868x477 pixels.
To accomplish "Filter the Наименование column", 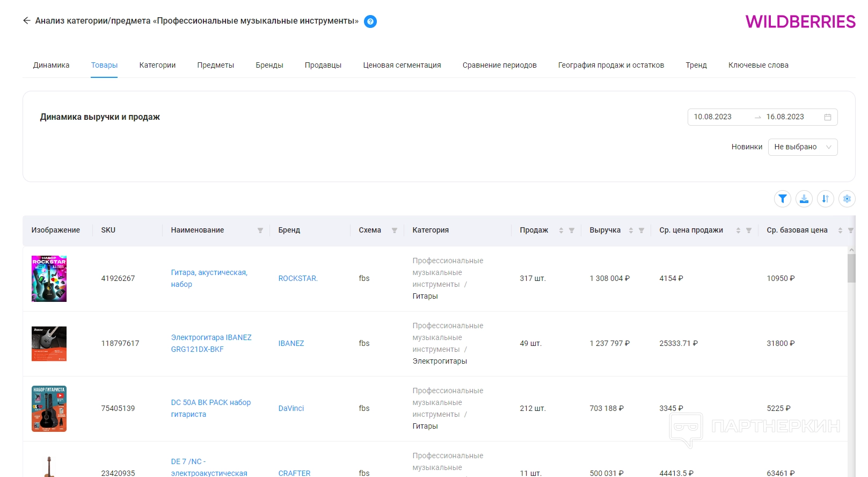I will tap(260, 230).
